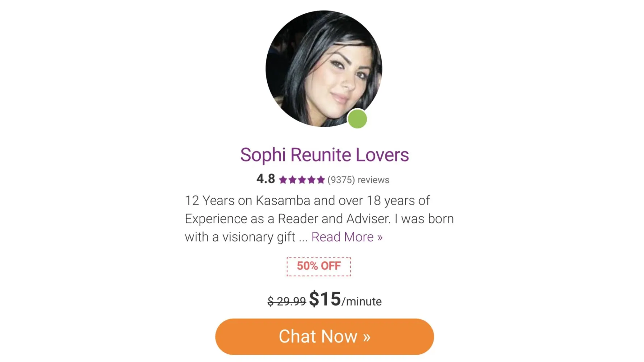Select the second purple rating star
Image resolution: width=644 pixels, height=362 pixels.
coord(292,180)
